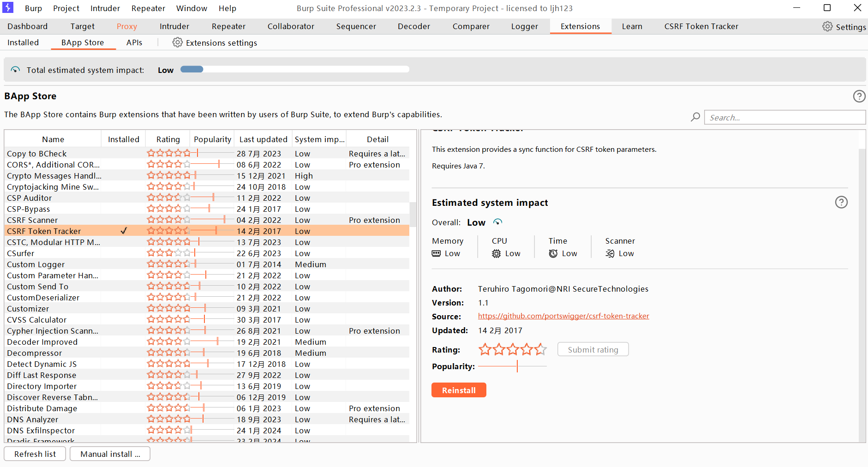Open the CSRF Token Tracker tab
This screenshot has width=868, height=467.
tap(701, 26)
